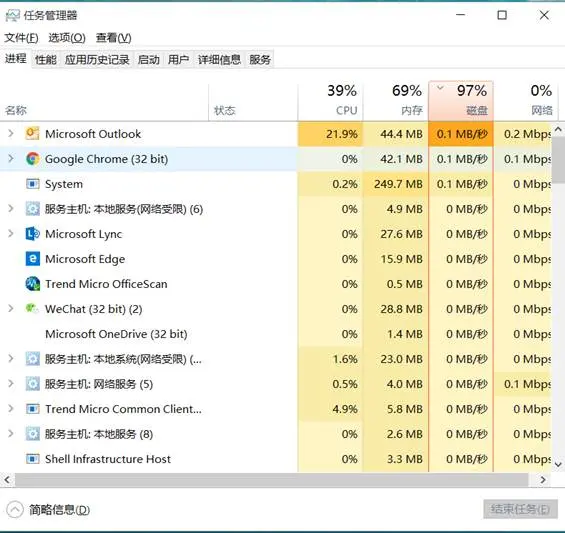Click the Task Manager title bar icon

(12, 15)
